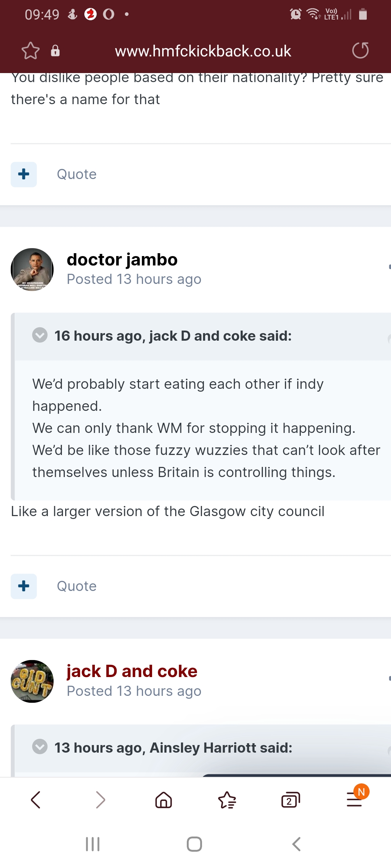Screen dimensions: 391x868
Task: Open jack D and coke profile link
Action: tap(132, 671)
